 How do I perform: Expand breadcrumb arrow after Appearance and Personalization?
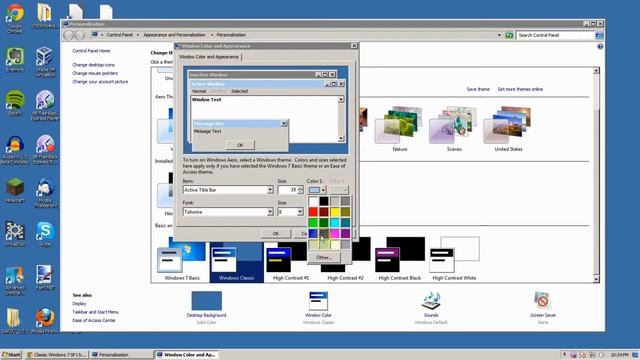[211, 35]
